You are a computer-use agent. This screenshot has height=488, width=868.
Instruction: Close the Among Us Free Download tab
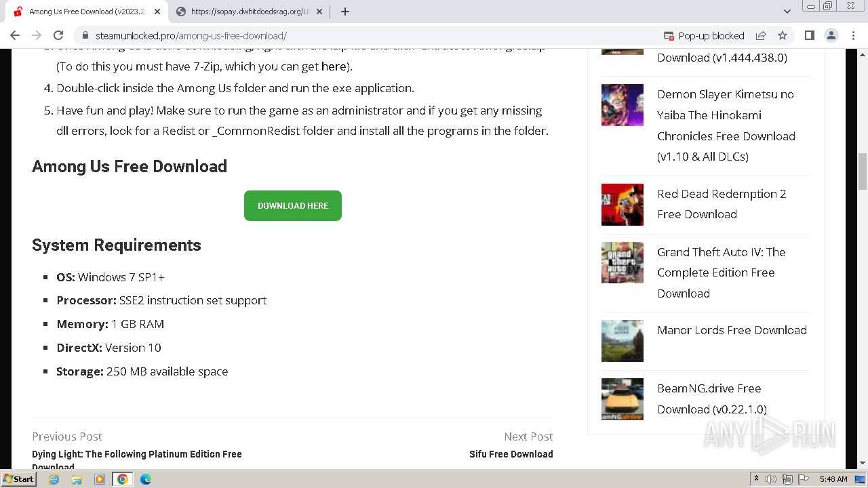[157, 12]
